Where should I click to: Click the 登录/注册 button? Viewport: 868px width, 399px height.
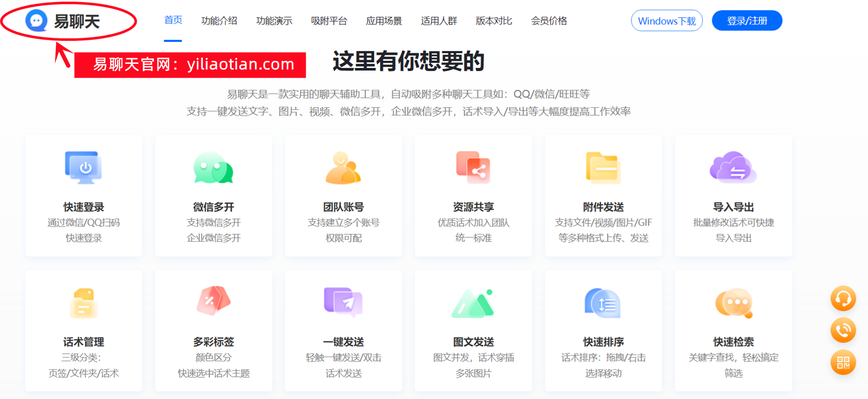click(747, 20)
